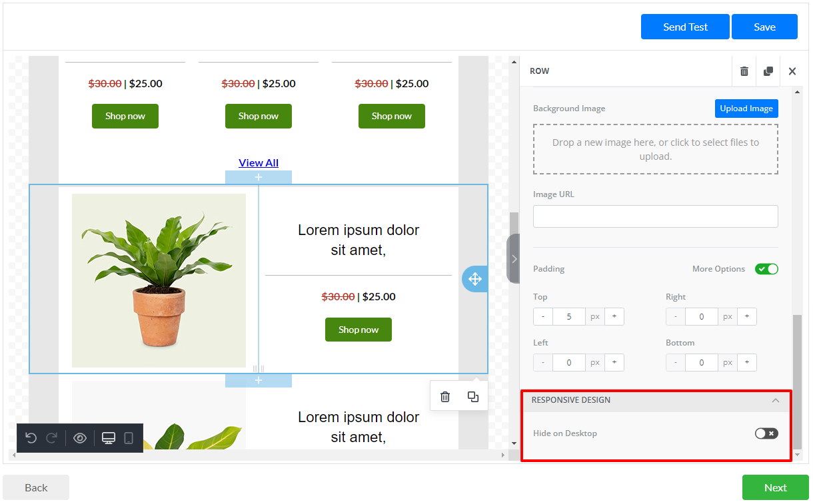Enable Hide on Desktop toggle
This screenshot has height=504, width=813.
[x=766, y=433]
